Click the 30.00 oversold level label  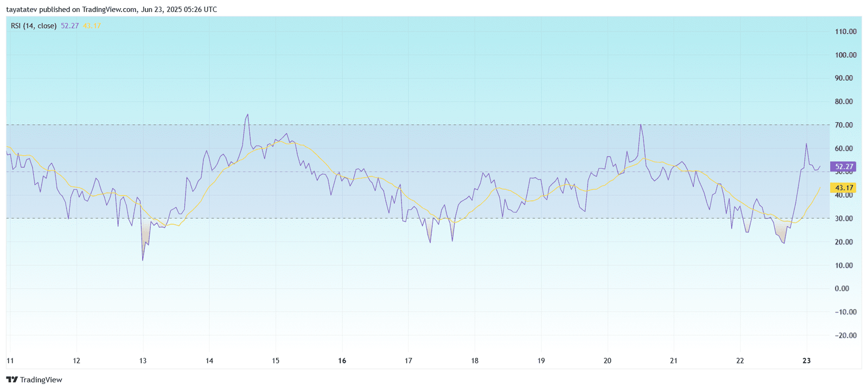[x=844, y=218]
